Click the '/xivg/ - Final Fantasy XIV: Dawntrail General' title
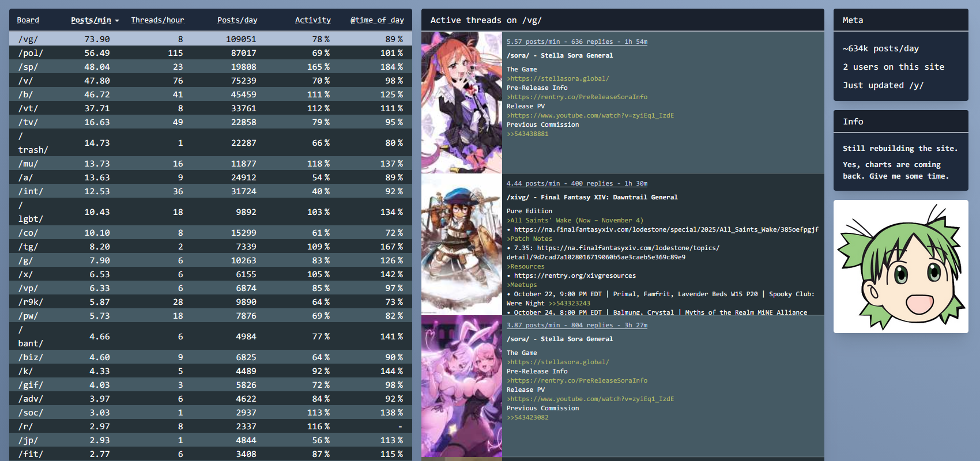The height and width of the screenshot is (461, 980). [592, 197]
